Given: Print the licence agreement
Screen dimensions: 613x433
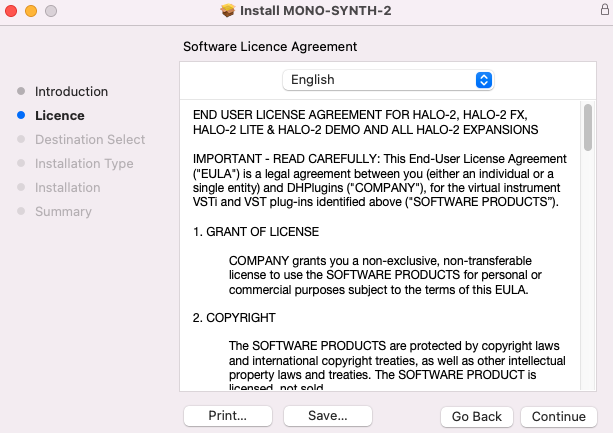Looking at the screenshot, I should coord(227,415).
